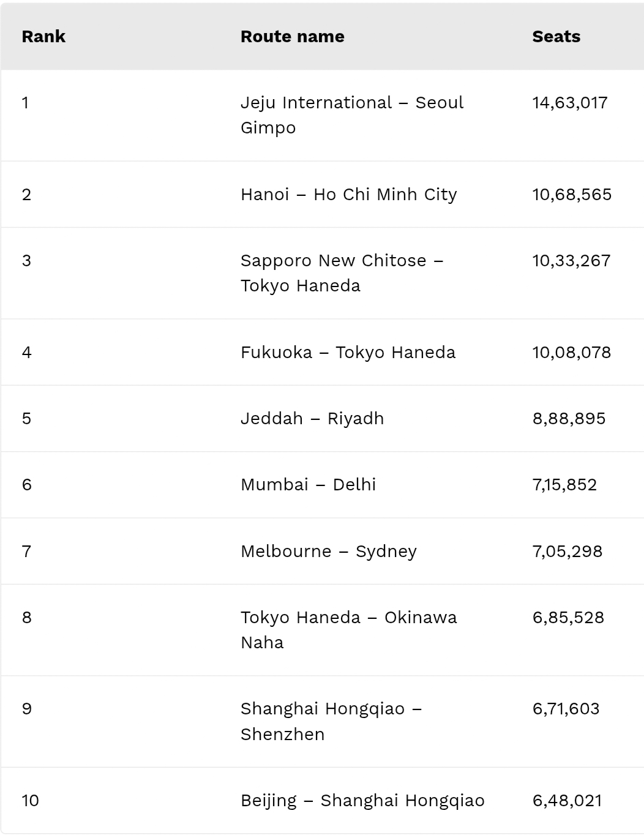Screen dimensions: 644x835
Task: Click the 6,48,021 seats cell
Action: [x=567, y=801]
